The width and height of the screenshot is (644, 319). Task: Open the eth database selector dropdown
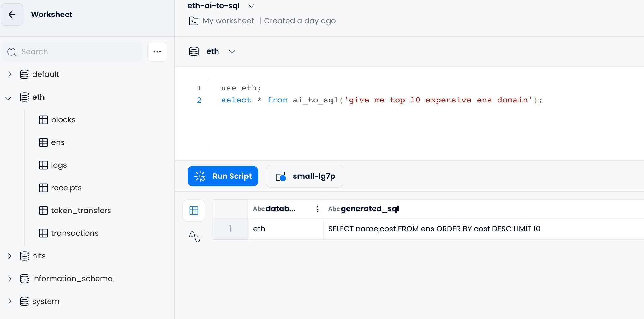point(231,52)
